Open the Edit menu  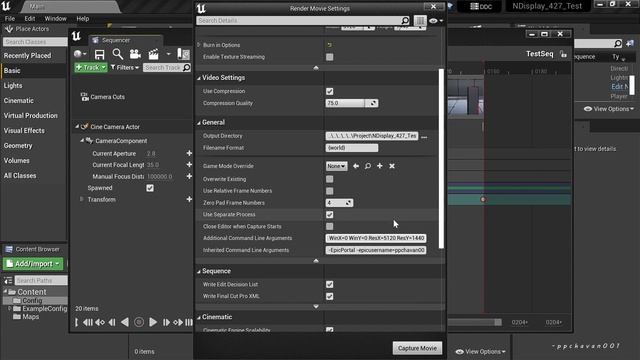coord(29,18)
